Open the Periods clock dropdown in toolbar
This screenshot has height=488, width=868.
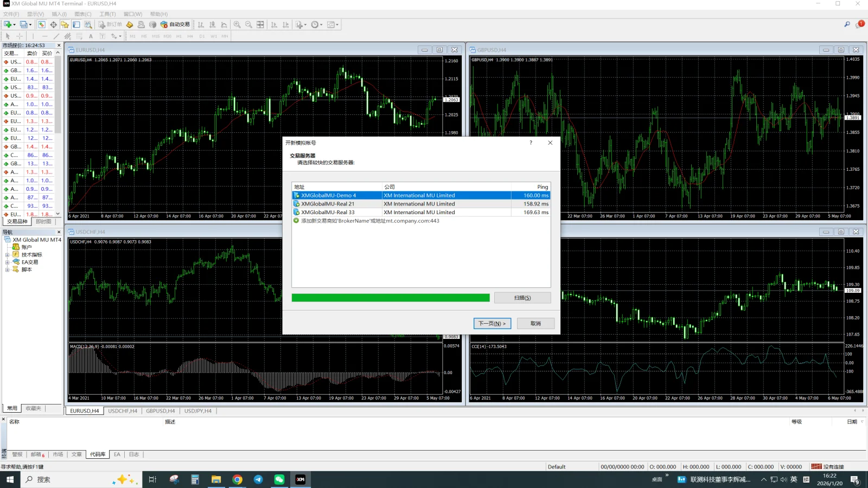pyautogui.click(x=321, y=24)
